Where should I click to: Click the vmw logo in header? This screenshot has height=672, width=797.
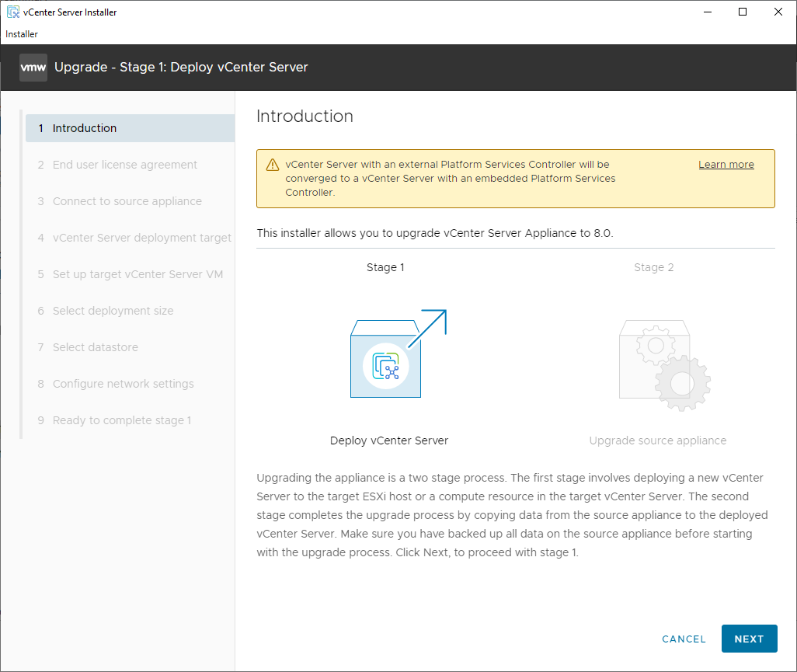(x=33, y=68)
